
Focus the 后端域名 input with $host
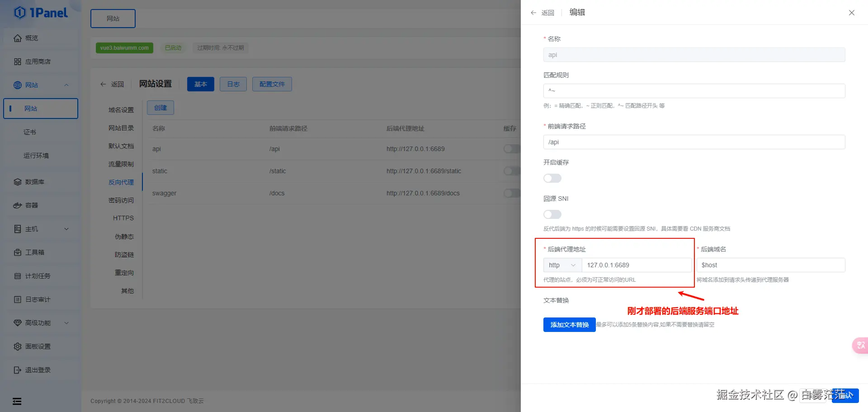pyautogui.click(x=771, y=265)
